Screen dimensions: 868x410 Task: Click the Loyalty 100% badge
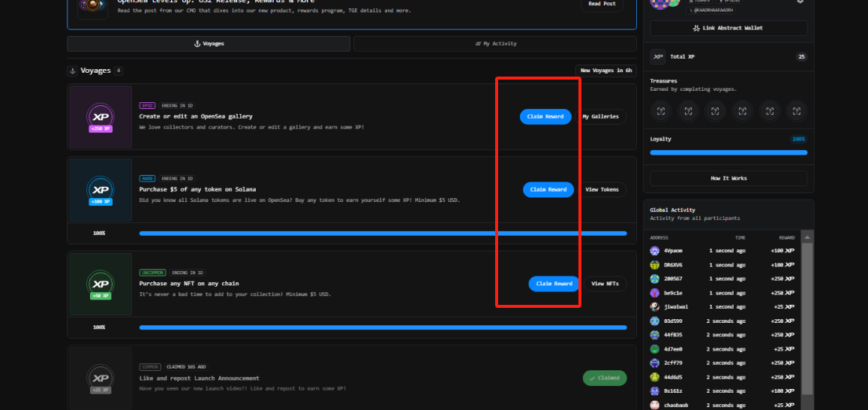tap(799, 139)
